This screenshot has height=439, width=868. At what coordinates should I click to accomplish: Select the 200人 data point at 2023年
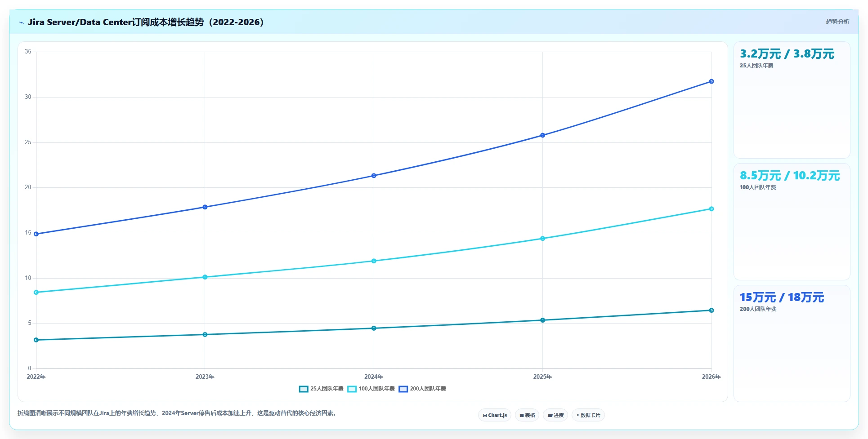205,207
